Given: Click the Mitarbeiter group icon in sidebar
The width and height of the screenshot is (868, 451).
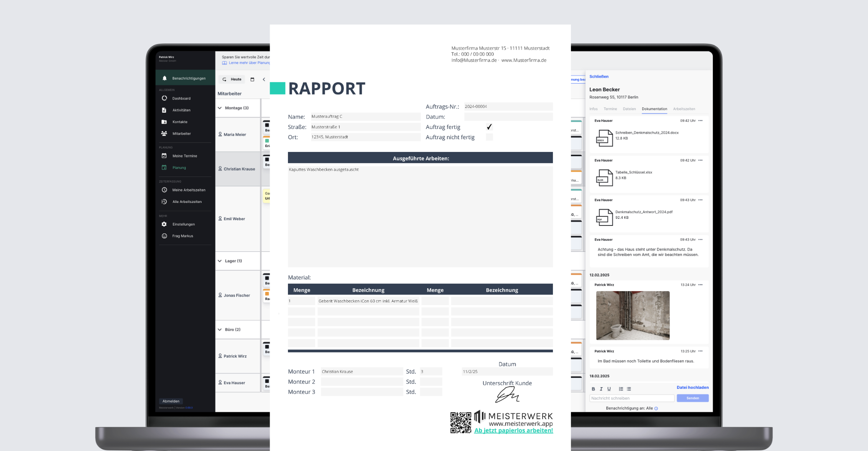Looking at the screenshot, I should click(x=164, y=134).
